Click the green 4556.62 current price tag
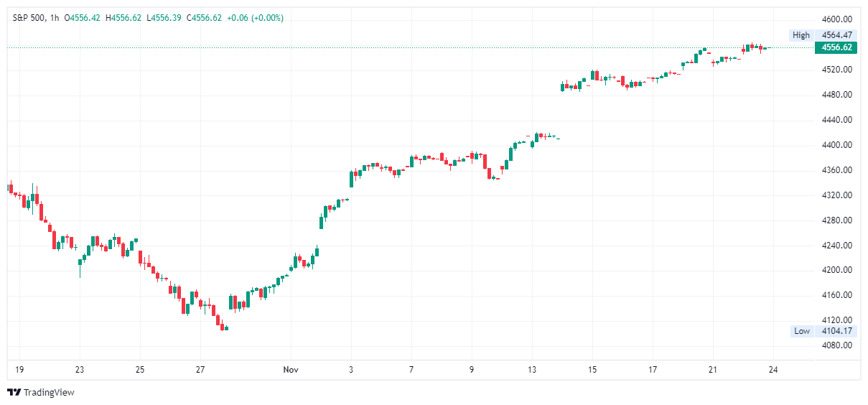Viewport: 868px width, 405px height. coord(836,47)
